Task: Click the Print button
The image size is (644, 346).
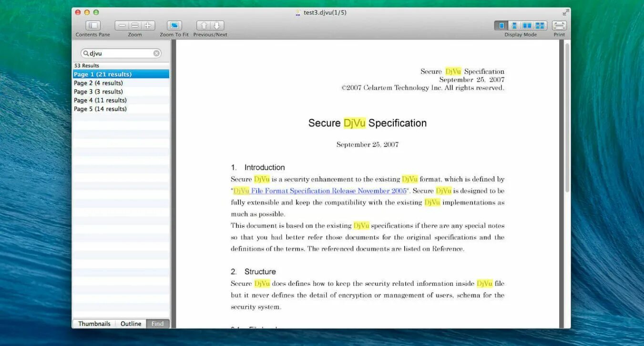Action: [559, 25]
